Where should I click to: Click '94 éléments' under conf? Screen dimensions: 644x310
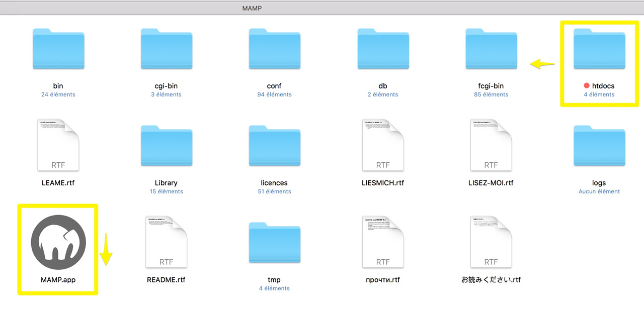point(275,94)
